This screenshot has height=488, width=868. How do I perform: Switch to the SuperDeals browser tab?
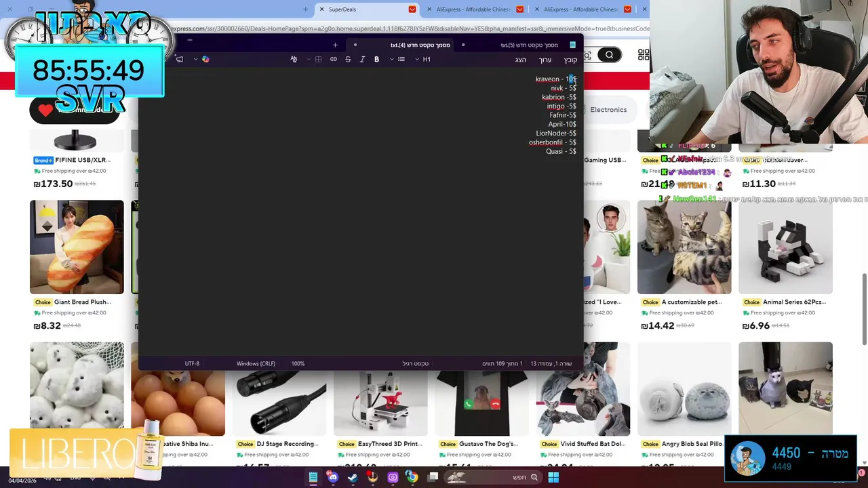coord(366,9)
